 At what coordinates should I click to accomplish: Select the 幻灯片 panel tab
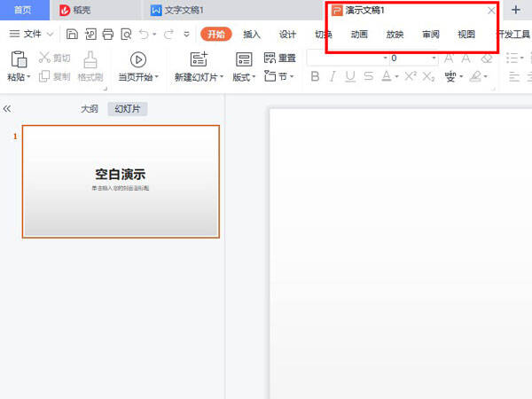[x=127, y=109]
